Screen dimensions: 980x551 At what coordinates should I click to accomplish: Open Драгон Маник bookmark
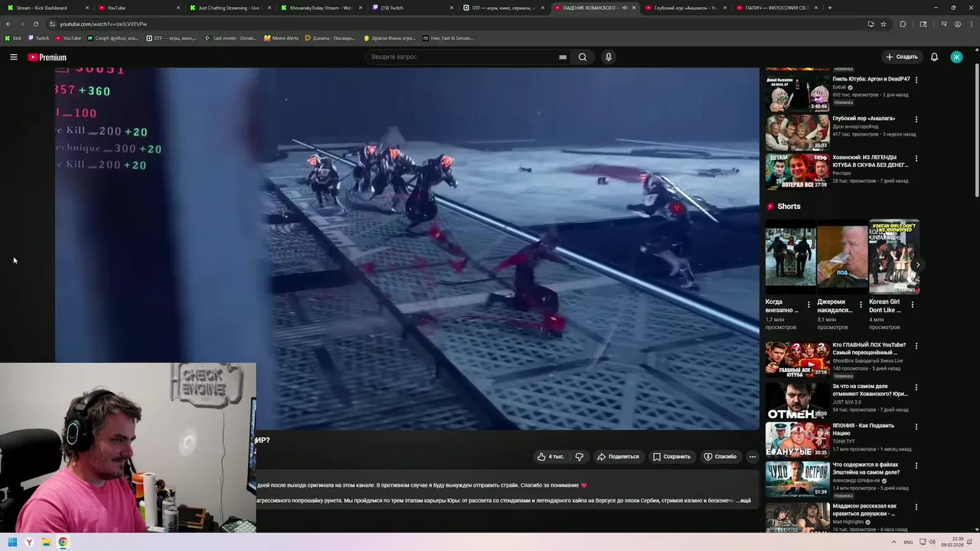[x=390, y=37]
